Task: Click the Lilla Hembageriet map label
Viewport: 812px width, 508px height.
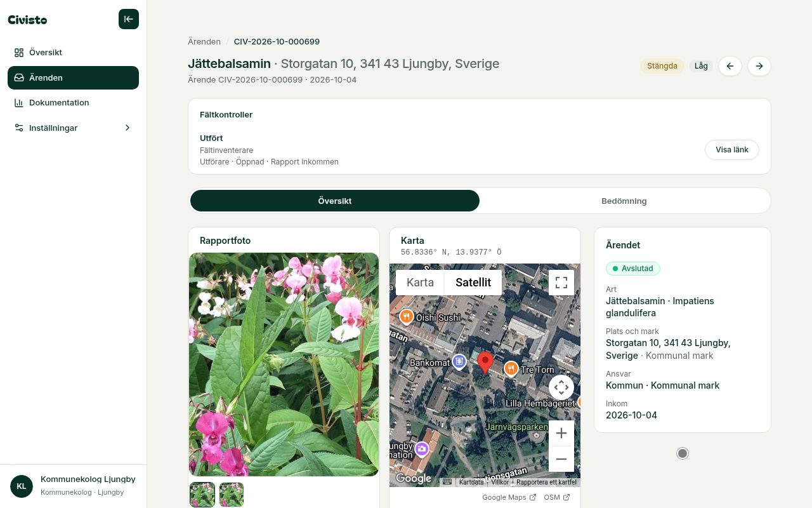Action: (540, 403)
